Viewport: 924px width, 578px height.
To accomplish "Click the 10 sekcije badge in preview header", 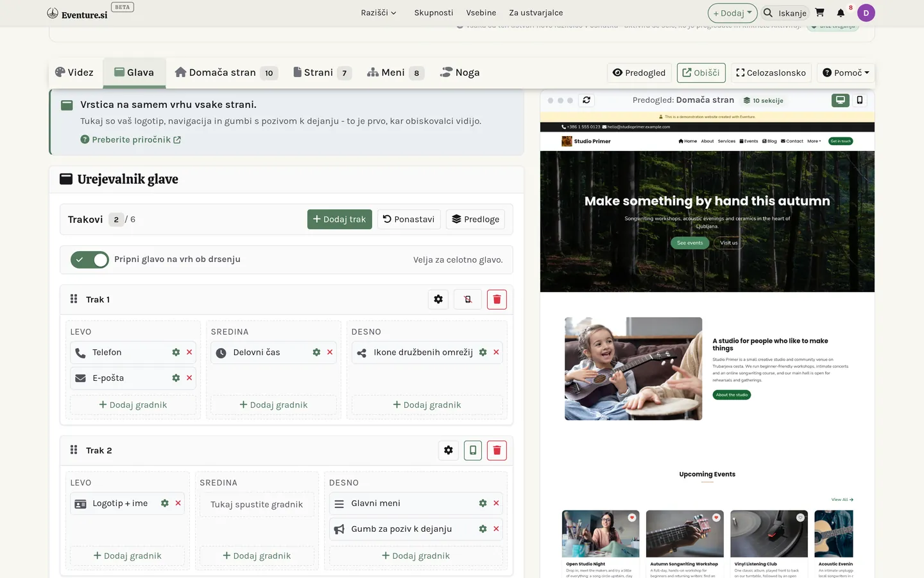I will point(764,101).
